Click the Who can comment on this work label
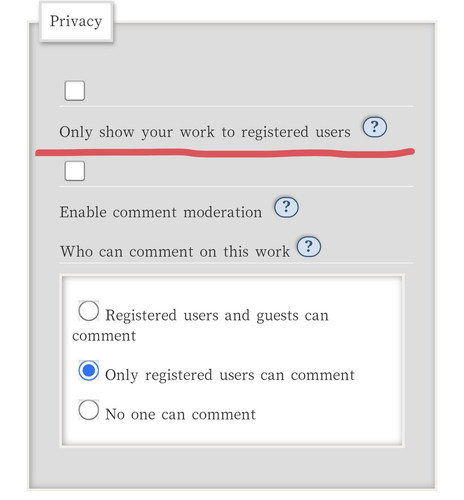Viewport: 464px width, 500px height. coord(175,251)
